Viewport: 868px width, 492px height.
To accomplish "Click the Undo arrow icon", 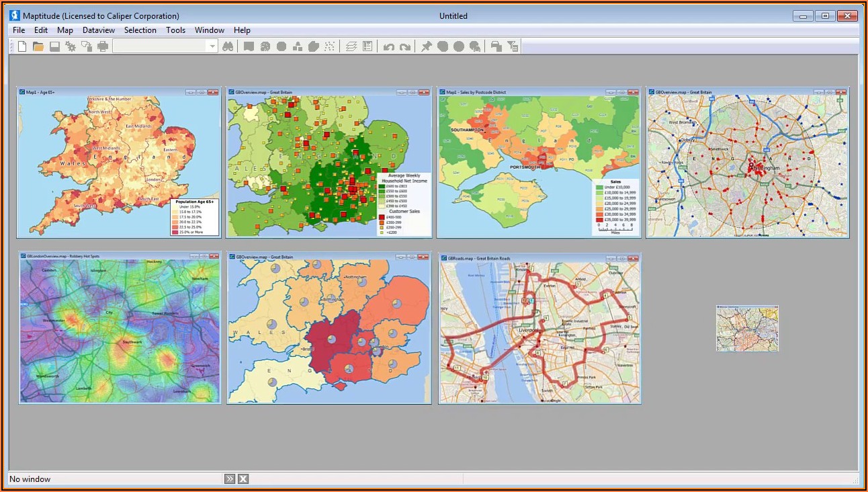I will pyautogui.click(x=389, y=46).
